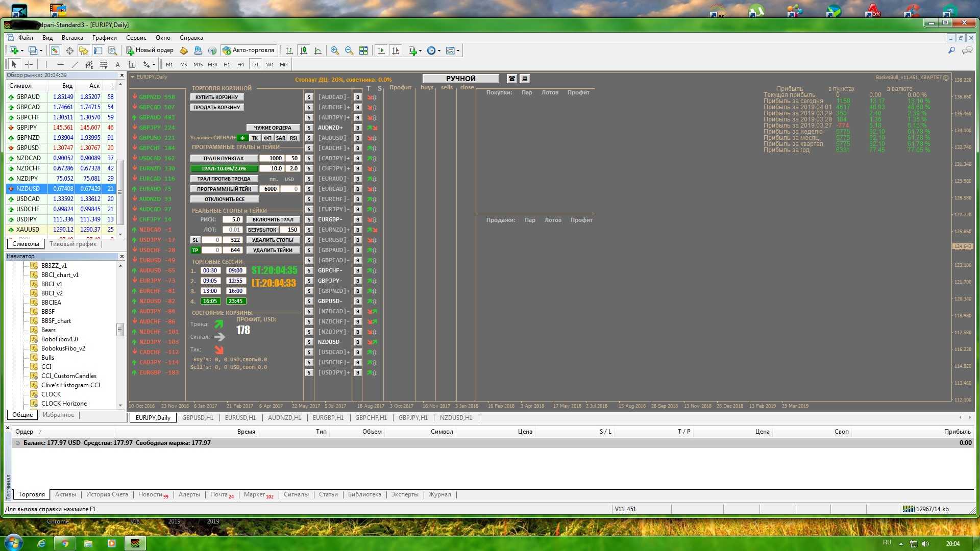Click the zoom out chart icon

tap(349, 51)
